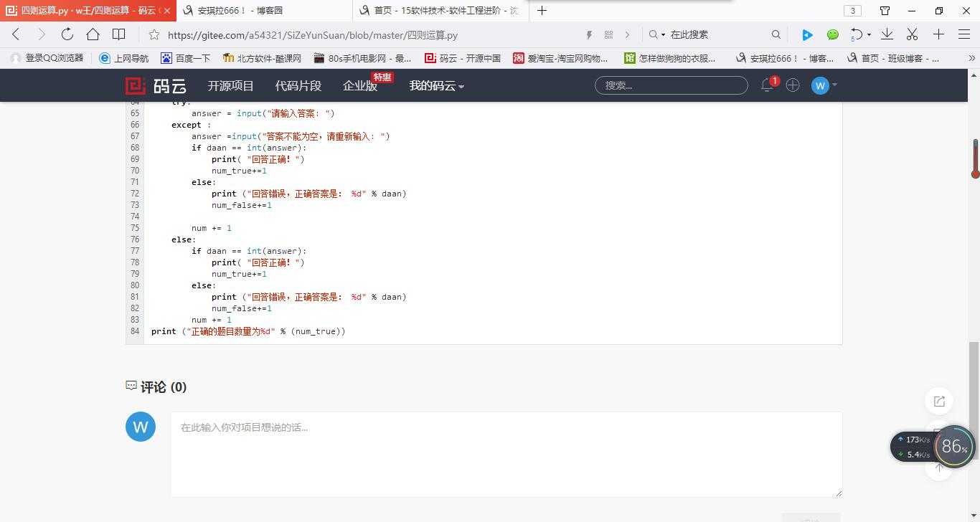Open the skin/theme shirt icon in title bar
This screenshot has height=522, width=980.
tap(885, 11)
